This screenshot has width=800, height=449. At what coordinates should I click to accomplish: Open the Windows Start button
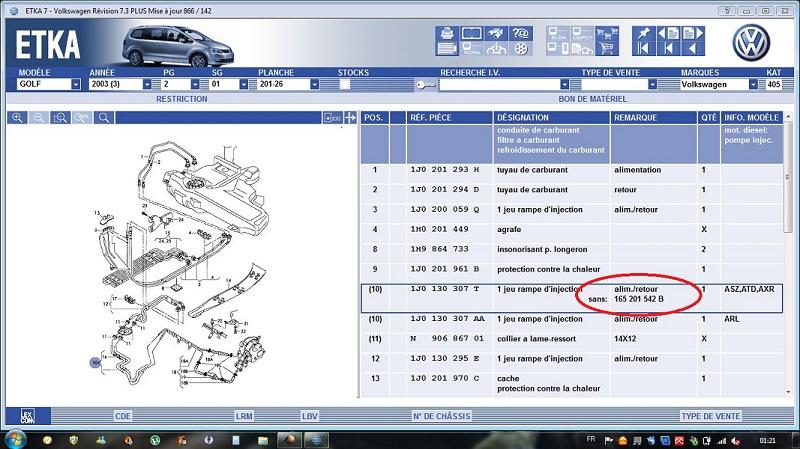click(14, 440)
